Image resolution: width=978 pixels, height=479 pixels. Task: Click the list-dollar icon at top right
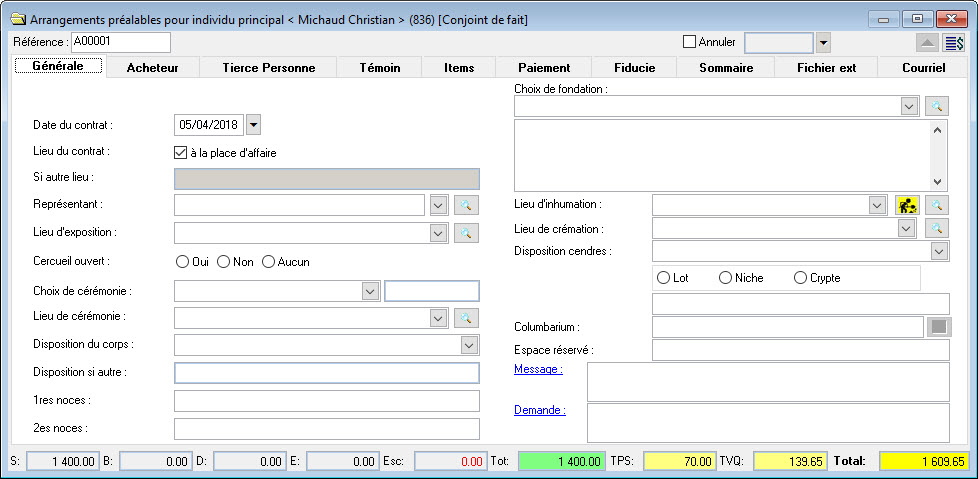pyautogui.click(x=954, y=42)
